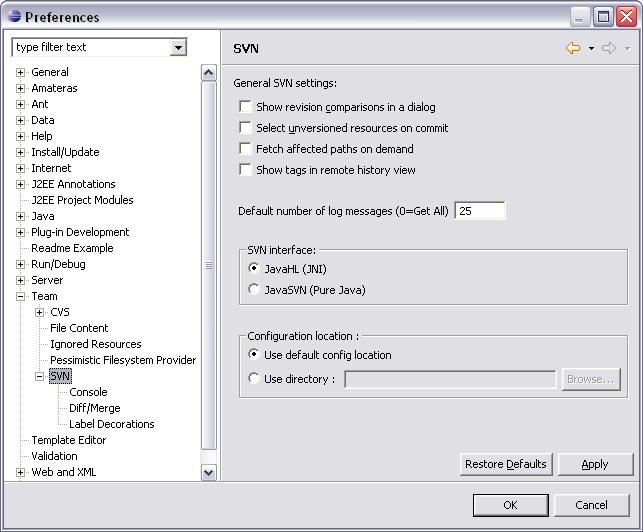This screenshot has height=532, width=643.
Task: Click the log messages number field
Action: coord(480,211)
